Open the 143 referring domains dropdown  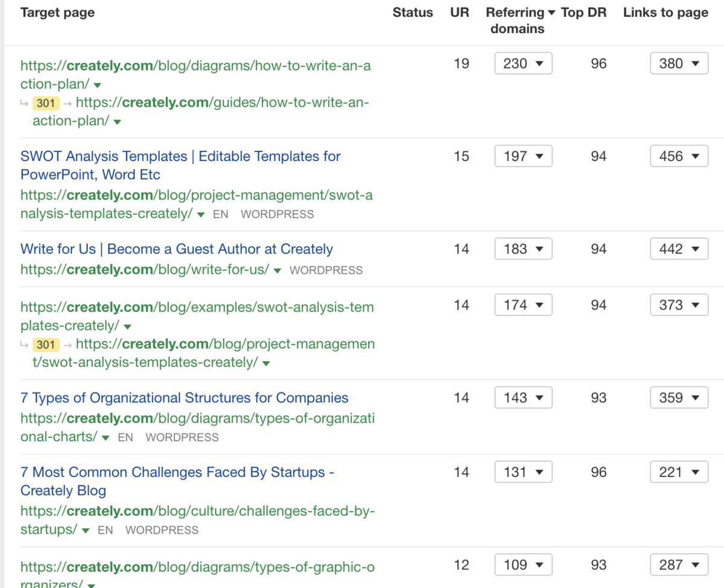pos(523,398)
